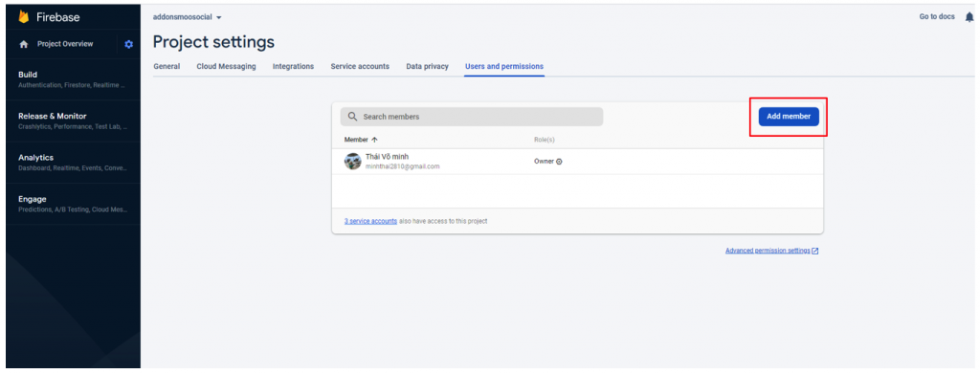The image size is (980, 374).
Task: Expand Release & Monitor section
Action: tap(73, 121)
